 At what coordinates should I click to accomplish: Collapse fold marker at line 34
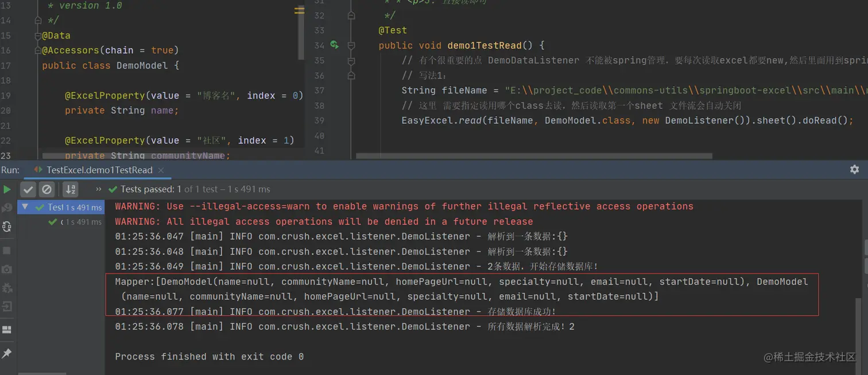[x=351, y=45]
